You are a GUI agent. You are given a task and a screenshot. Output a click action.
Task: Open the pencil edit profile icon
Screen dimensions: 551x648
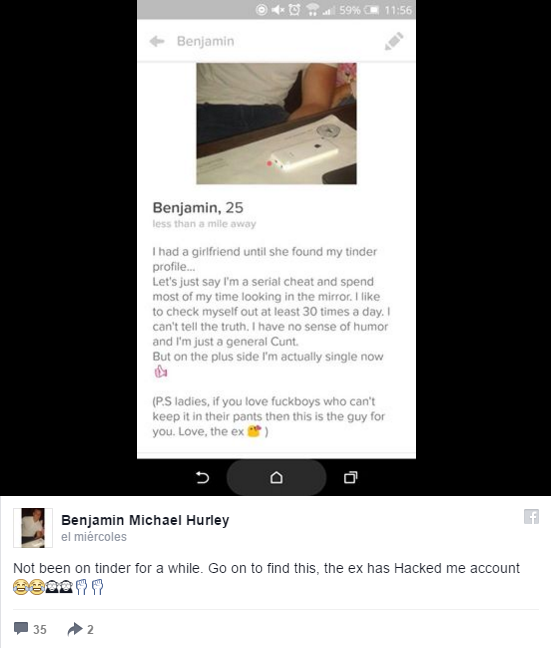coord(394,41)
